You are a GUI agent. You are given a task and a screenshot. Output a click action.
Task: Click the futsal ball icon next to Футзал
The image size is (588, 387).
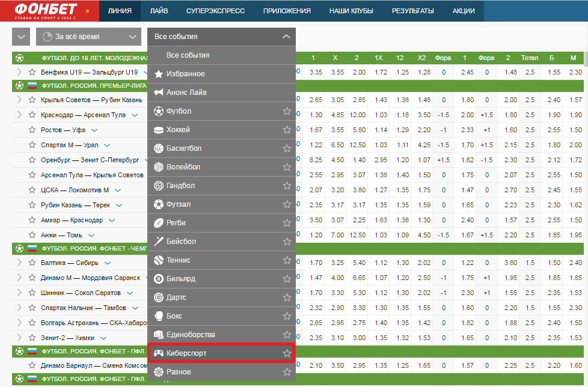[x=159, y=204]
